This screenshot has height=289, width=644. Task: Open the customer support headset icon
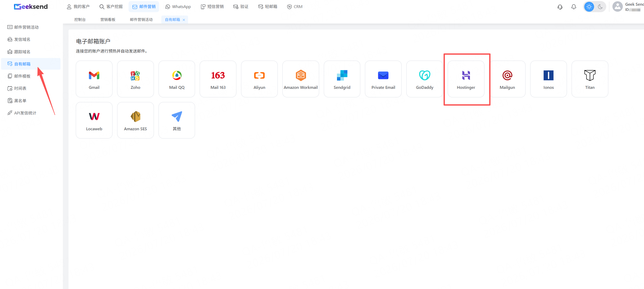point(560,7)
